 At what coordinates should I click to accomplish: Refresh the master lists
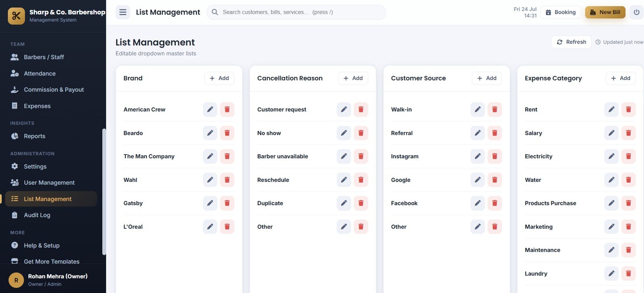[571, 42]
